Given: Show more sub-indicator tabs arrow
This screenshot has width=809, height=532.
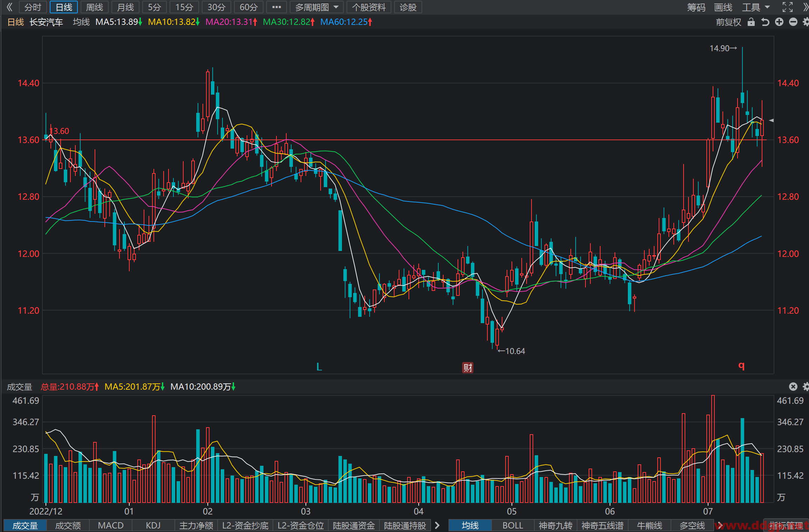Looking at the screenshot, I should (x=437, y=525).
